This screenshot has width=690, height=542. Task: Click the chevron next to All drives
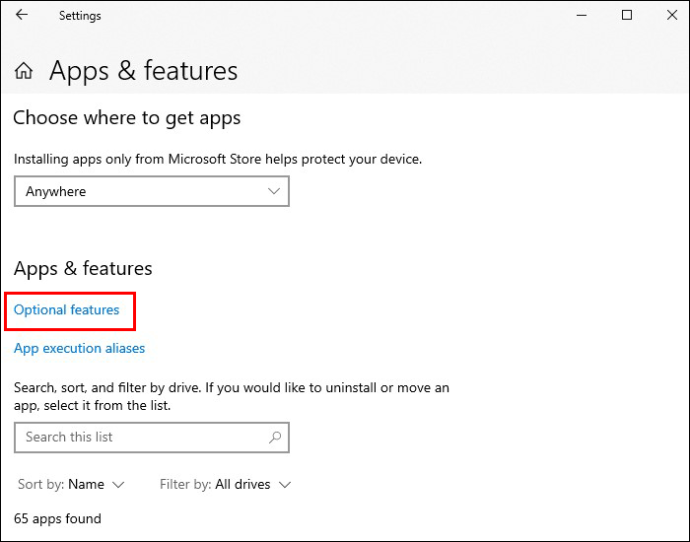click(285, 485)
